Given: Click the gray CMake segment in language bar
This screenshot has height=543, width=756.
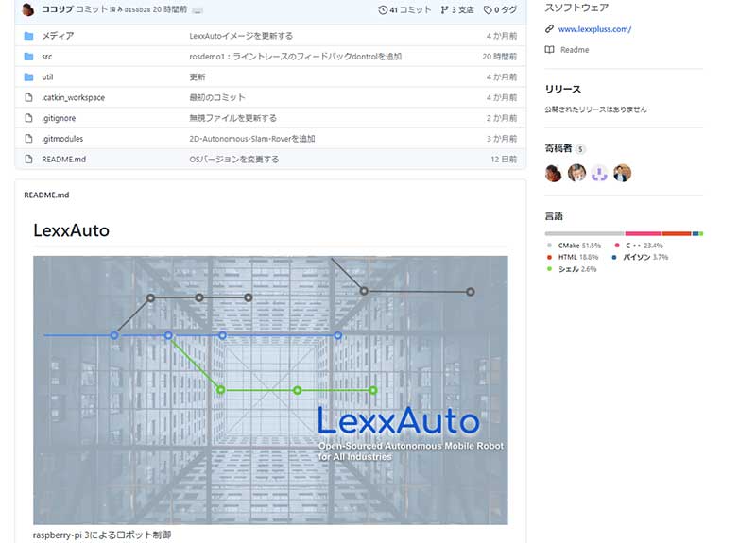Looking at the screenshot, I should [x=584, y=233].
